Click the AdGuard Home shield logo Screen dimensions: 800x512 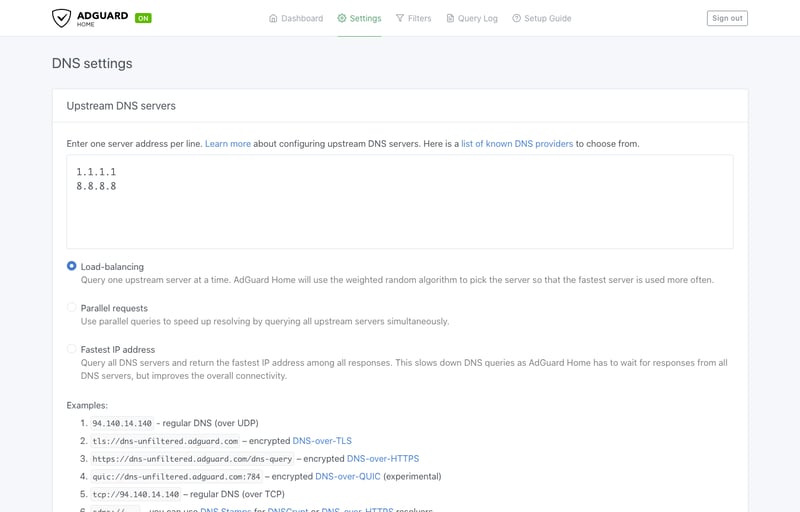[62, 18]
